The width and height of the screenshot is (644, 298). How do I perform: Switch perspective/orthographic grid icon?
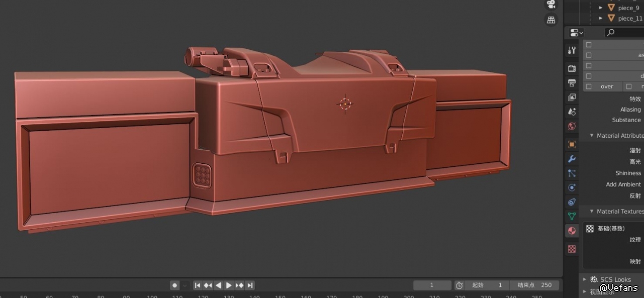pyautogui.click(x=551, y=20)
